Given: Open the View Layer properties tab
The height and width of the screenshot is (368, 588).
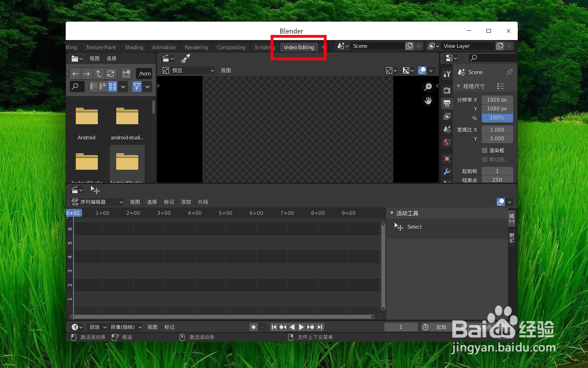Looking at the screenshot, I should tap(447, 116).
